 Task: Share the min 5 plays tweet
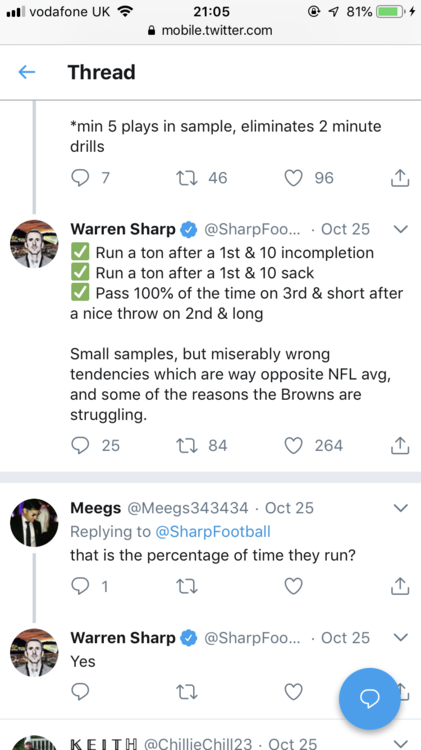point(400,178)
